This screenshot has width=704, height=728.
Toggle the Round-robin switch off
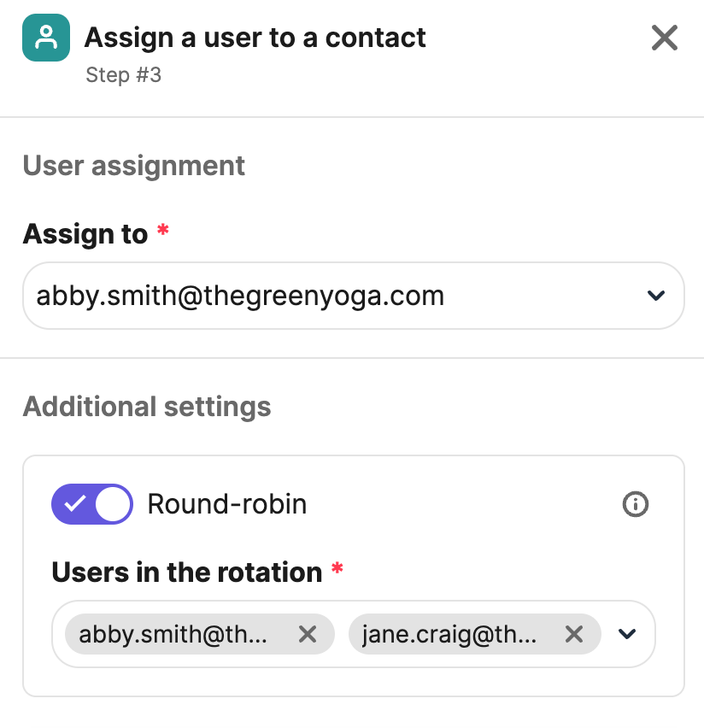(x=92, y=504)
